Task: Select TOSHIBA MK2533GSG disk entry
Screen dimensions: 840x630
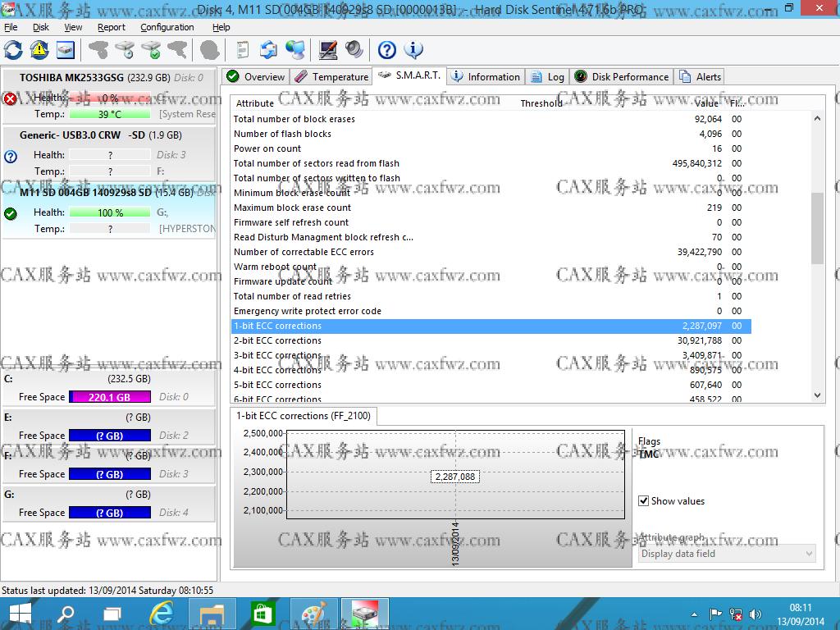Action: point(109,95)
